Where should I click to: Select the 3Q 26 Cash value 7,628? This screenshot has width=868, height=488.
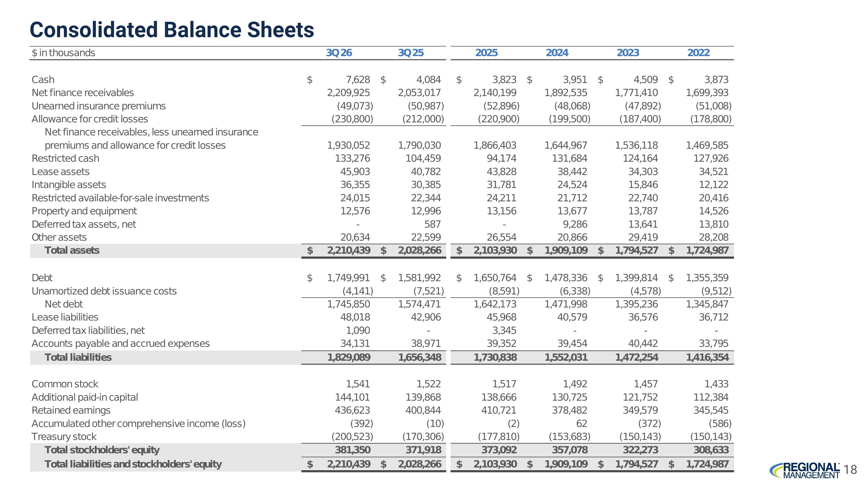tap(358, 80)
